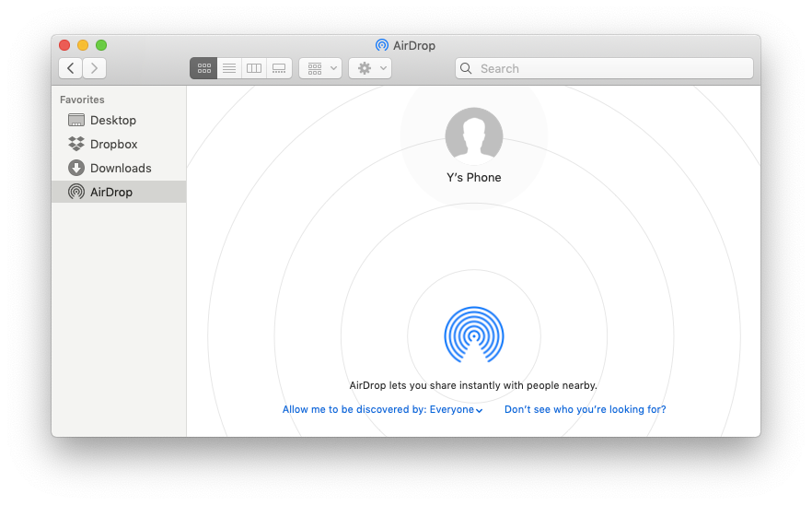812x505 pixels.
Task: Go back with the left arrow button
Action: click(x=70, y=68)
